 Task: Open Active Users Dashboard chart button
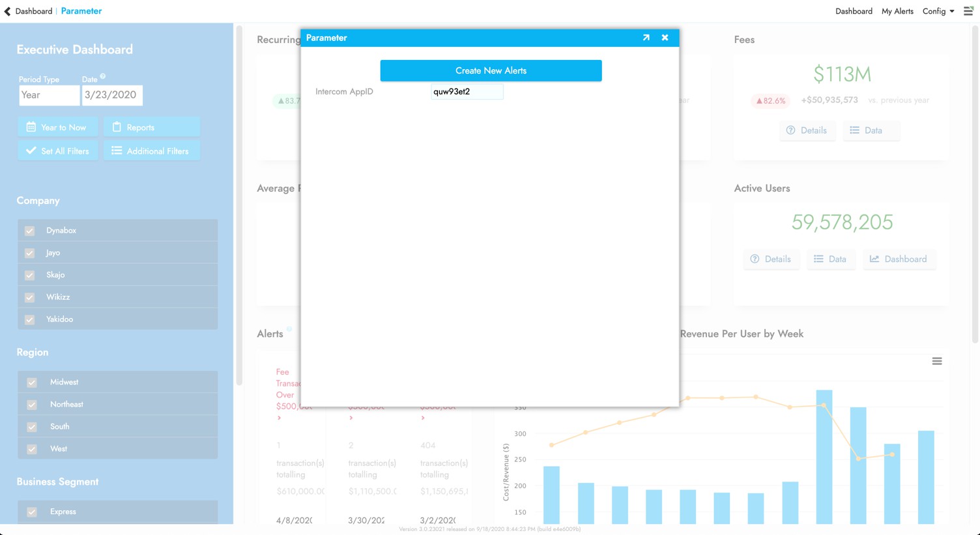(898, 259)
